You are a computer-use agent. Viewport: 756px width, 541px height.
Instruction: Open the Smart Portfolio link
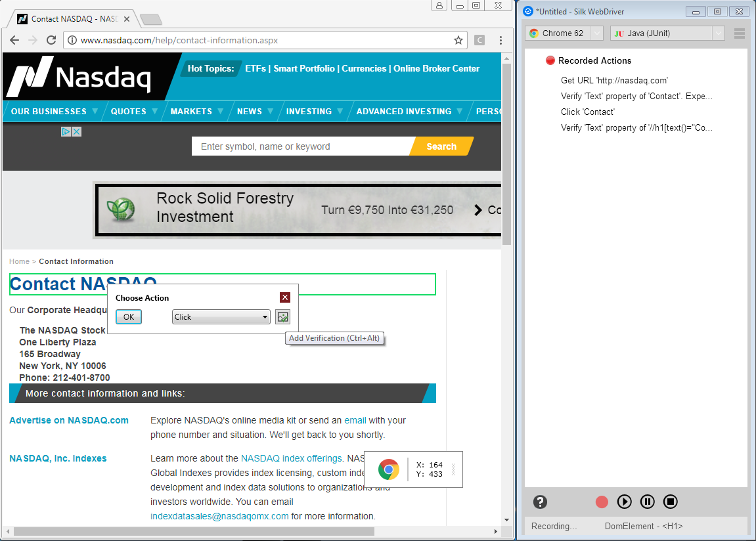[304, 68]
